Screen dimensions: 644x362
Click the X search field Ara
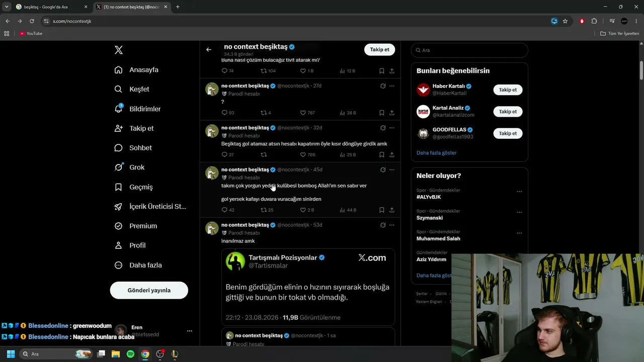(x=469, y=50)
